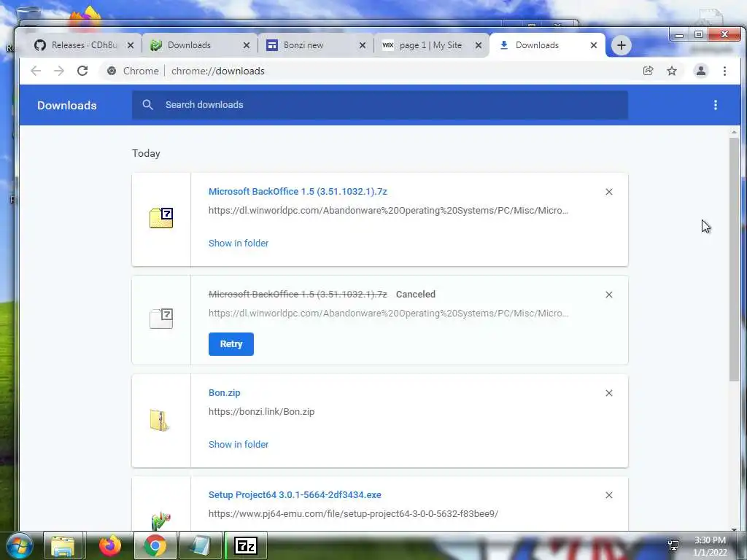Remove Setup Project64 from downloads list
Image resolution: width=747 pixels, height=560 pixels.
click(609, 495)
